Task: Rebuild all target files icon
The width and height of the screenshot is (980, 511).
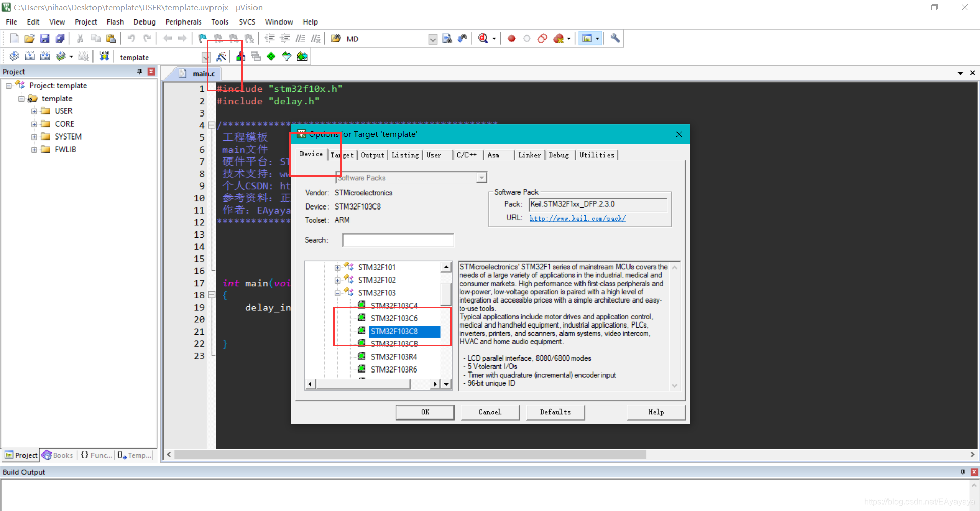Action: coord(45,56)
